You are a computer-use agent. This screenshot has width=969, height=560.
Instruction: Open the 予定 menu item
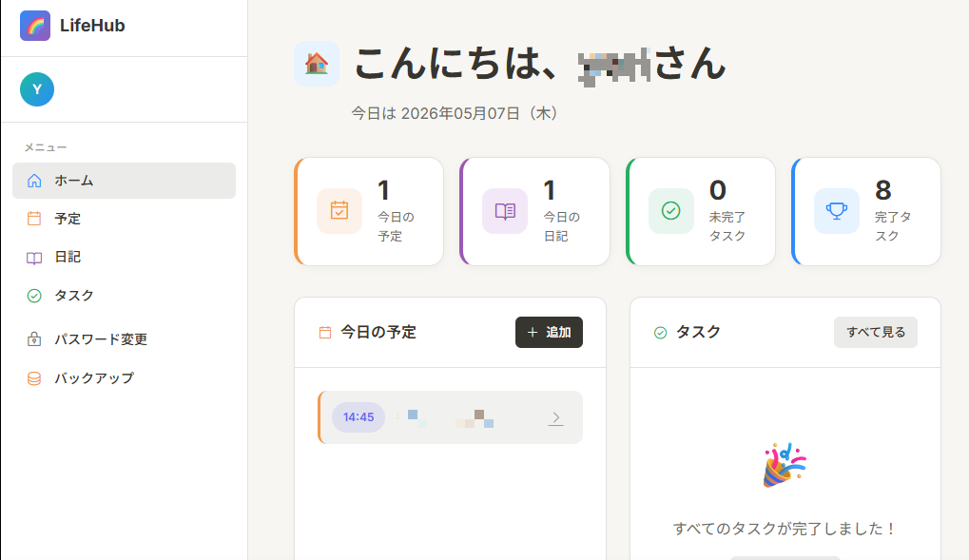pyautogui.click(x=125, y=219)
